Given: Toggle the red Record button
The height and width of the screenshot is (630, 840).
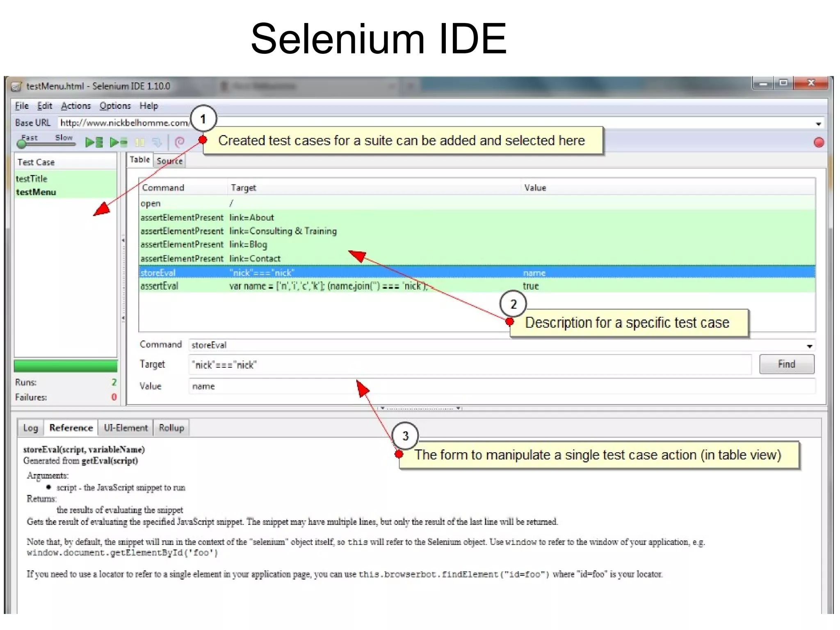Looking at the screenshot, I should pyautogui.click(x=818, y=142).
